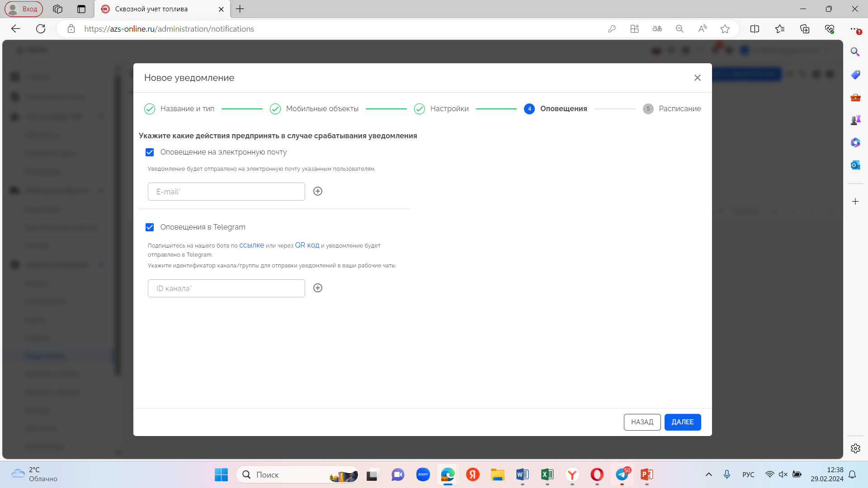Open browser Read aloud icon
Viewport: 868px width, 488px height.
[702, 29]
